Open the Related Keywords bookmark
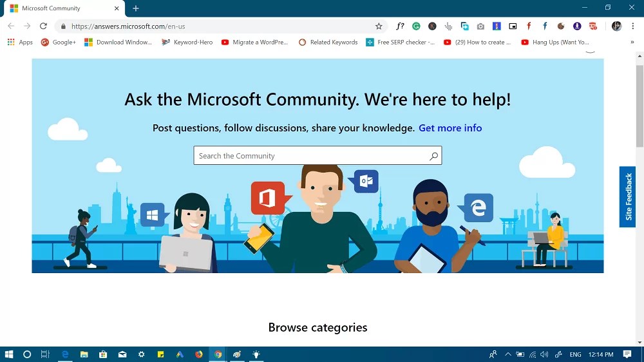 [328, 42]
